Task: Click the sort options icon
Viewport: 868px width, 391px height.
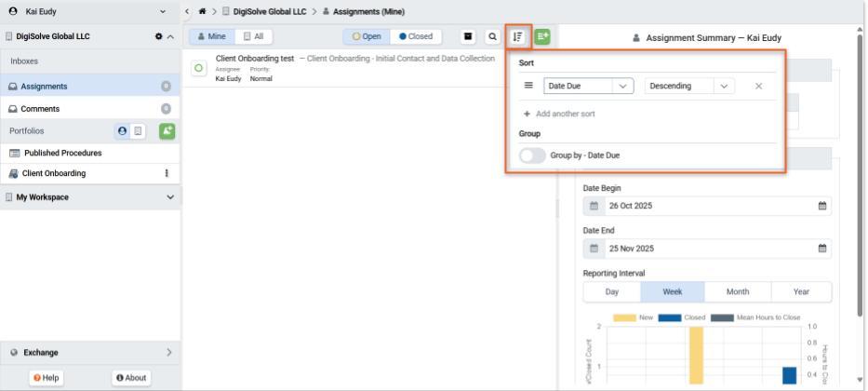Action: coord(518,36)
